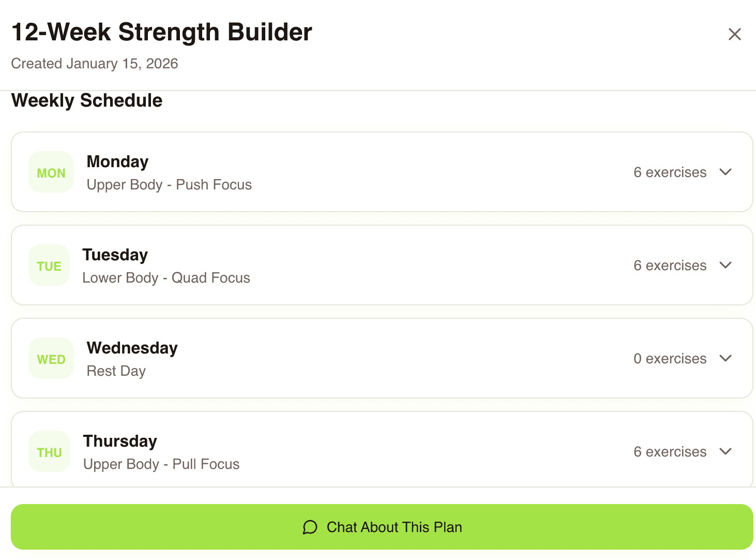Click the X icon to close the plan view

[734, 34]
